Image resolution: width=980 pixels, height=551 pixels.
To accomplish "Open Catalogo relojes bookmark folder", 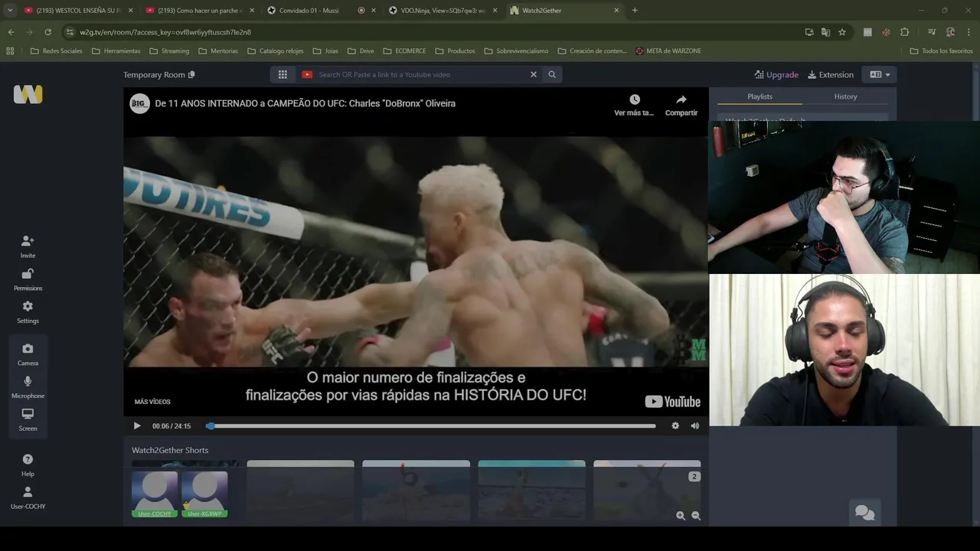I will [276, 51].
